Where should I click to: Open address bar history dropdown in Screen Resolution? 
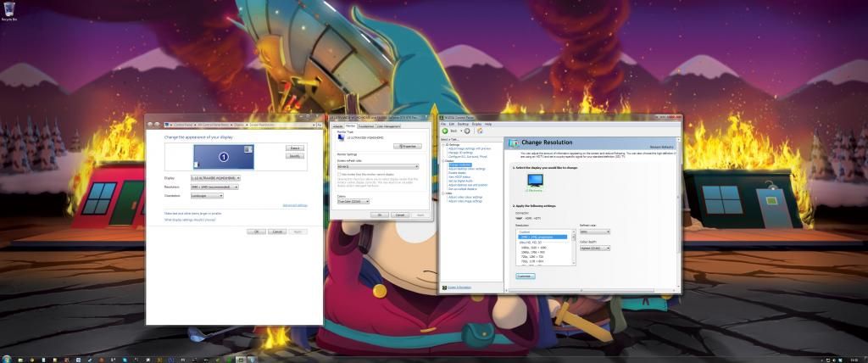tap(314, 125)
